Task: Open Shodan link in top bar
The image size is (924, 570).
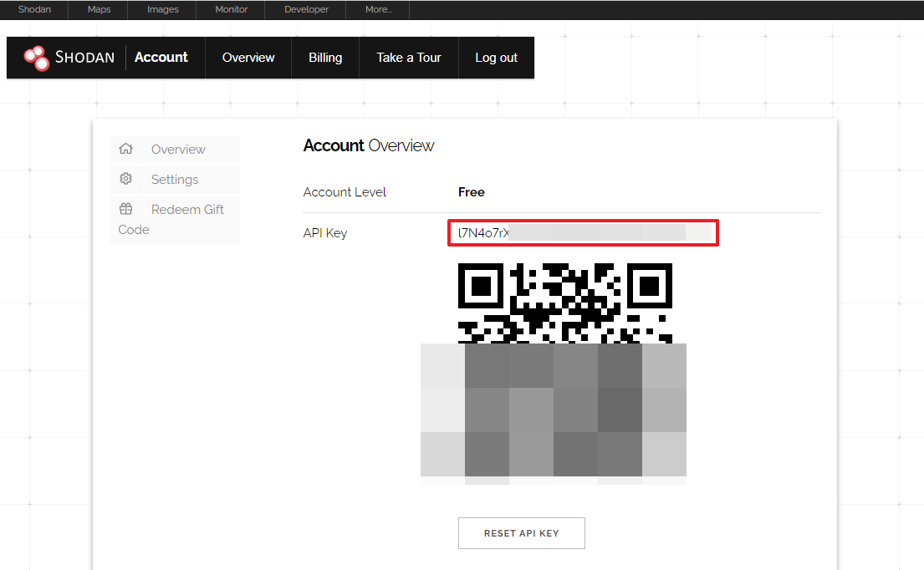Action: [34, 9]
